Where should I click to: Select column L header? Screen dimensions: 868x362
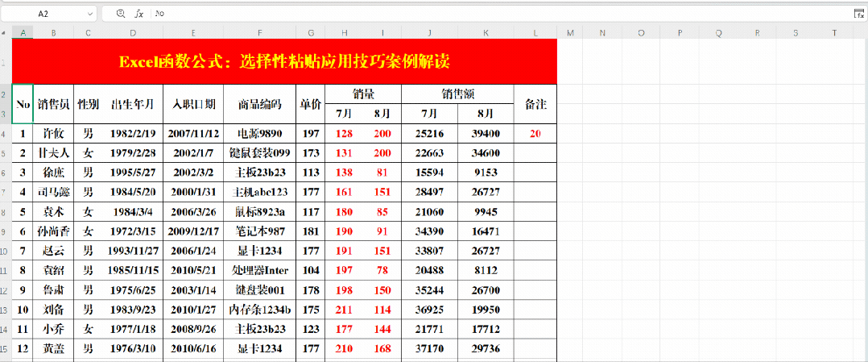click(535, 33)
